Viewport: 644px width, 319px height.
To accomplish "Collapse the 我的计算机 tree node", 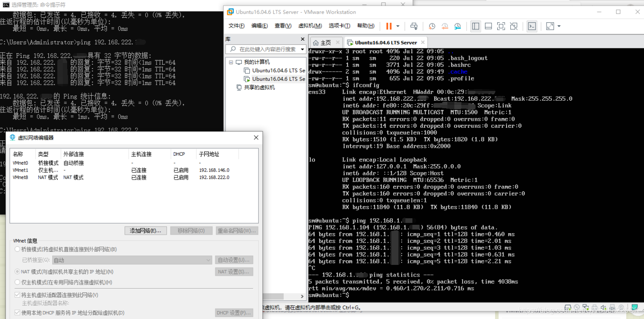I will click(231, 62).
